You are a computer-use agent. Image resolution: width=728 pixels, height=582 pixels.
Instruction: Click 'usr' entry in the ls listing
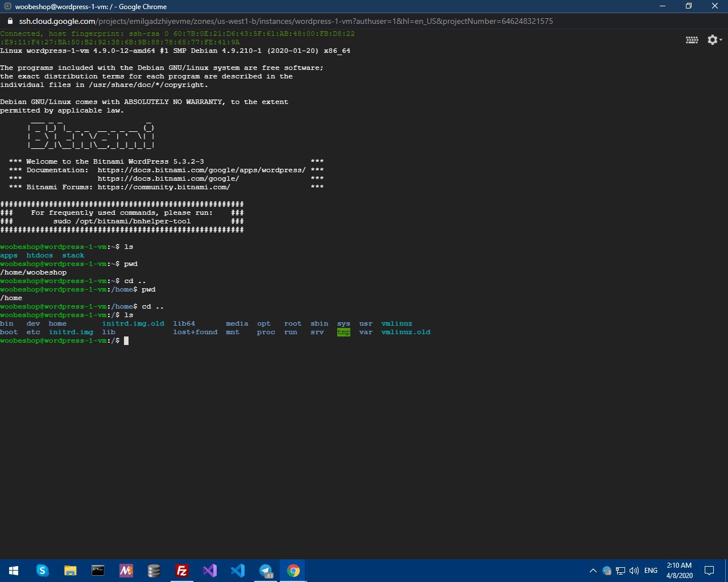point(366,323)
